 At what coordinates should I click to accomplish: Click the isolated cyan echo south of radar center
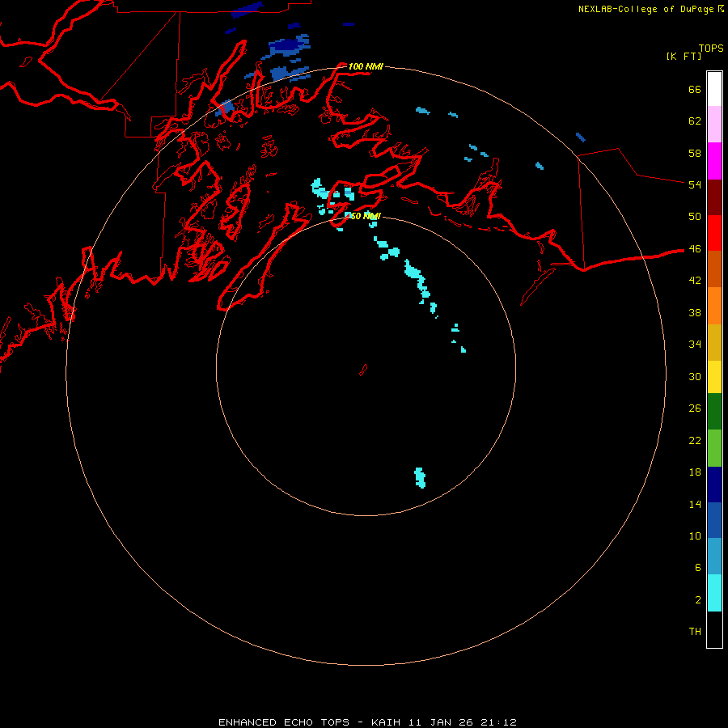coord(420,478)
